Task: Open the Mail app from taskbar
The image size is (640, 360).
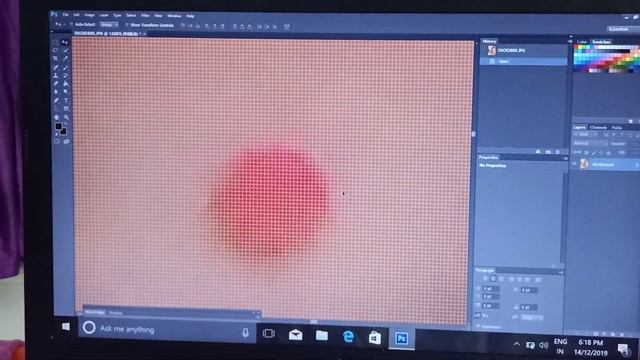Action: pyautogui.click(x=295, y=335)
